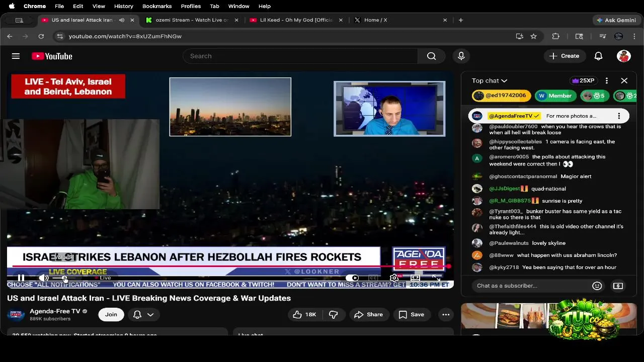Toggle closed captions in the player
This screenshot has width=644, height=362.
(x=373, y=278)
